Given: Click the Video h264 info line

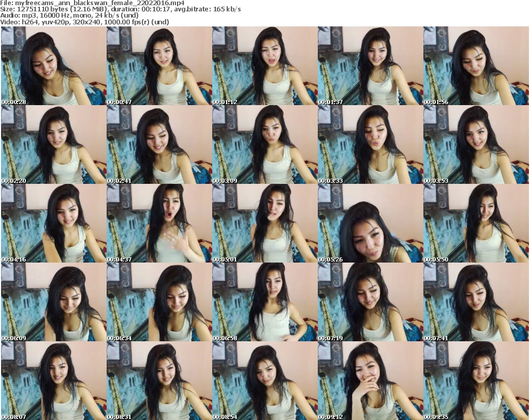Looking at the screenshot, I should coord(84,22).
